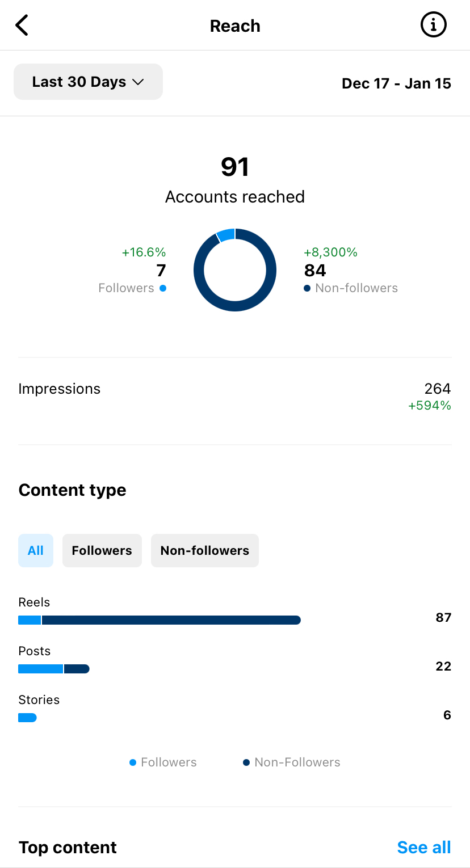Switch to the Followers content filter
470x868 pixels.
pos(102,550)
